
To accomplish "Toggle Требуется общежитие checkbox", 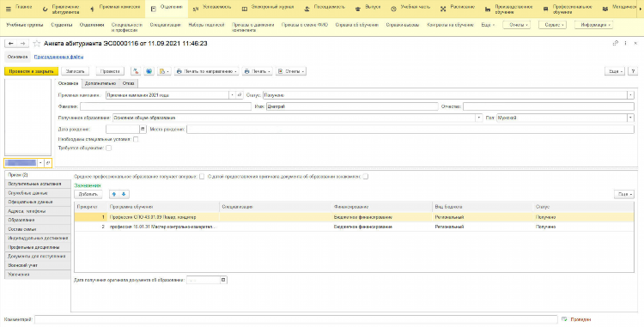I will [108, 148].
